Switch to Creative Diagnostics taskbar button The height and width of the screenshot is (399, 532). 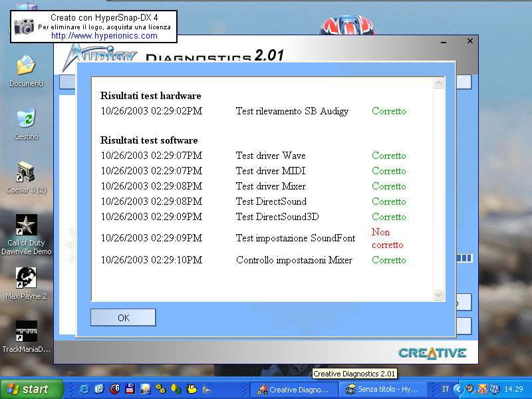pyautogui.click(x=294, y=390)
